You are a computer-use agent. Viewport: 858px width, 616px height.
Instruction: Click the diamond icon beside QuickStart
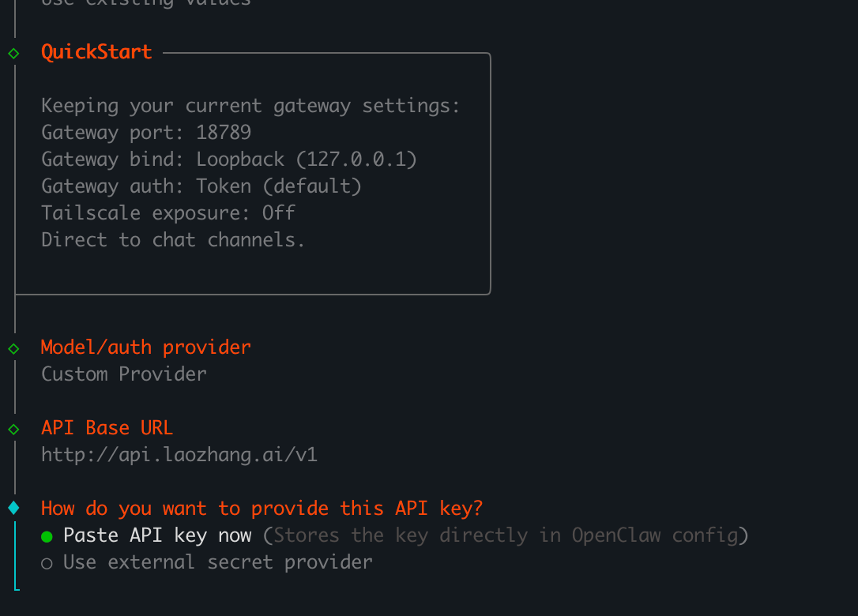[x=13, y=53]
